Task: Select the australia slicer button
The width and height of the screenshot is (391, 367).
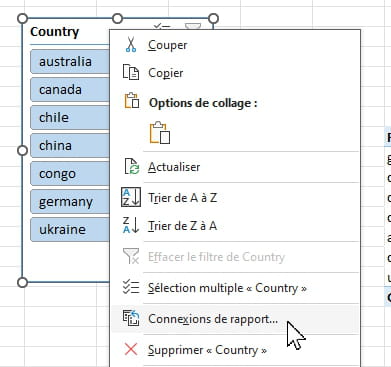Action: 70,61
